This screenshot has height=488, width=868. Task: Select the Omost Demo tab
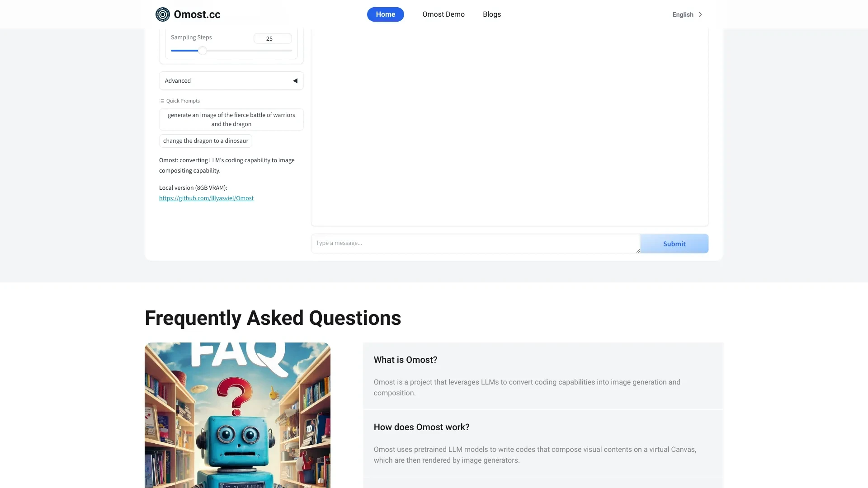pyautogui.click(x=443, y=14)
